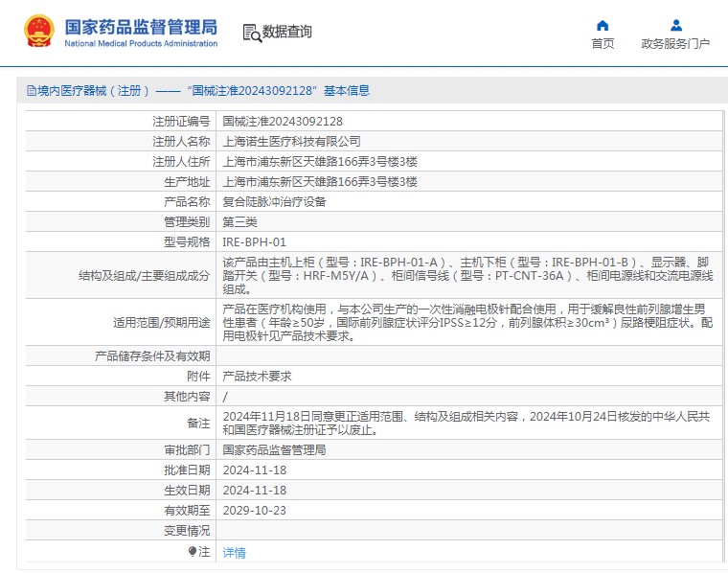Click the national emblem logo
The height and width of the screenshot is (573, 728).
[x=39, y=32]
